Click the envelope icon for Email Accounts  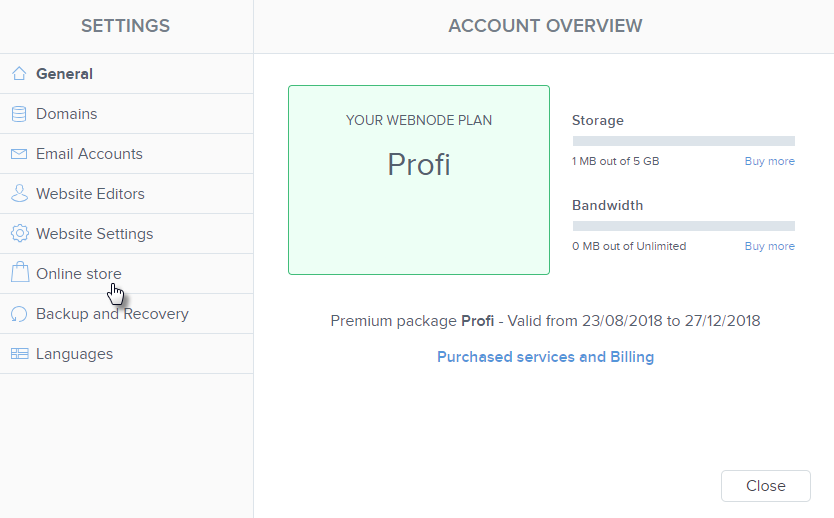19,154
